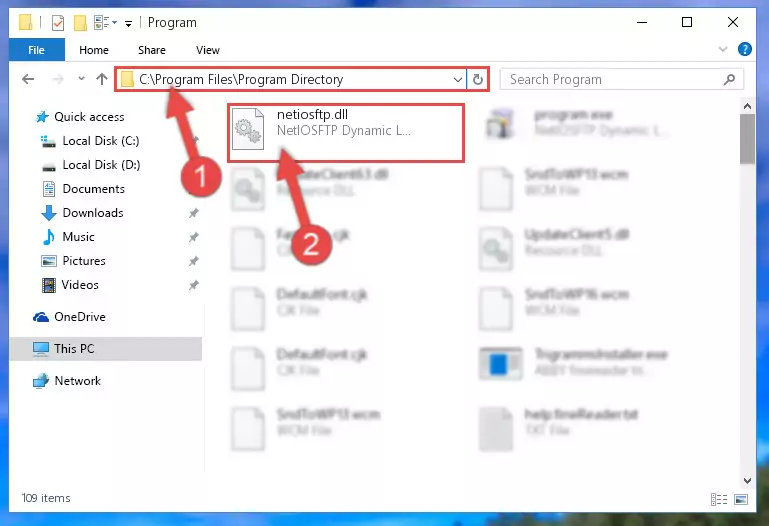Switch to details view layout
This screenshot has height=526, width=769.
pyautogui.click(x=718, y=500)
